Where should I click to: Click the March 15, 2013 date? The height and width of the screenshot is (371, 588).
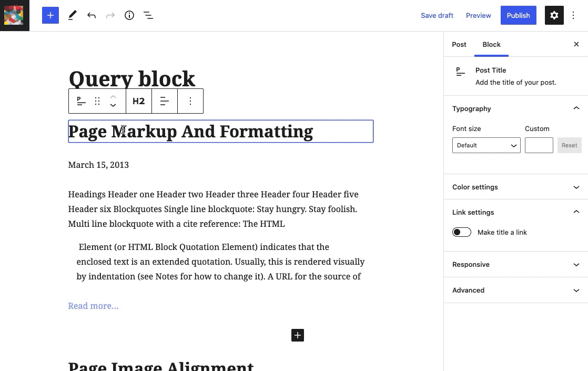tap(99, 165)
